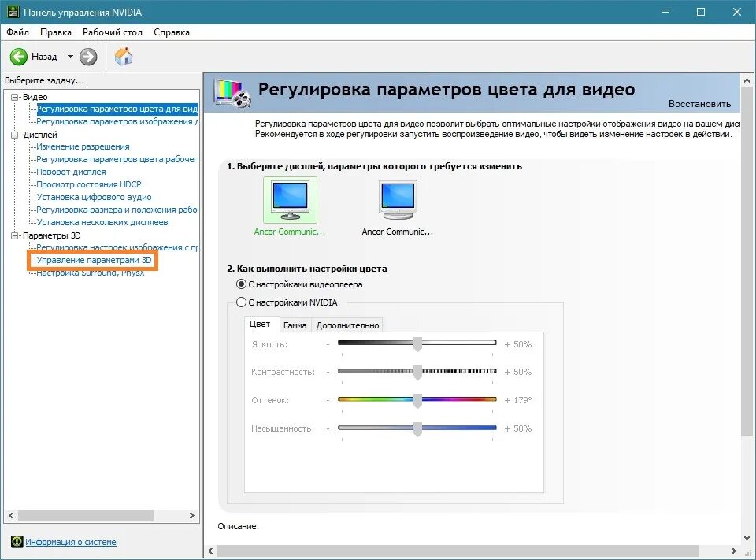Select Регулировка параметров цвета для видео item
Viewport: 756px width, 560px height.
117,109
